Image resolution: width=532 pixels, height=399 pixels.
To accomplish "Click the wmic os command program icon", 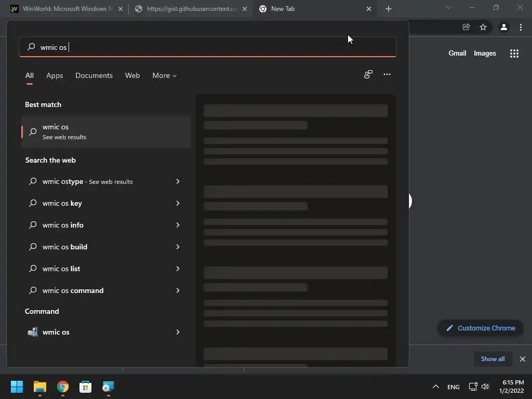I will click(x=33, y=332).
